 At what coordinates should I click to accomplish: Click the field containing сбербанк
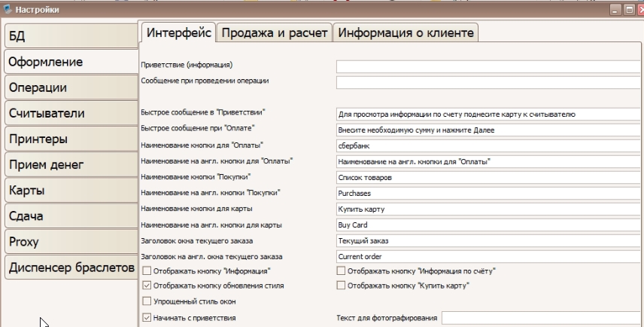pos(489,145)
